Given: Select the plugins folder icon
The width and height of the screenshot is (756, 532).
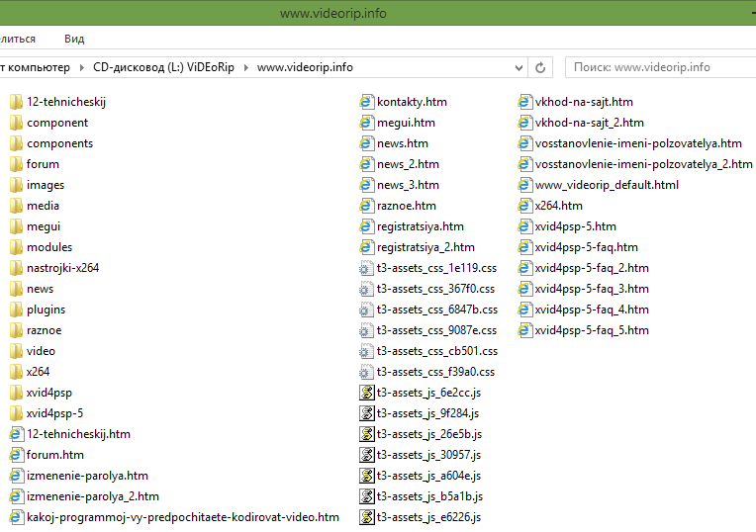Looking at the screenshot, I should point(16,310).
